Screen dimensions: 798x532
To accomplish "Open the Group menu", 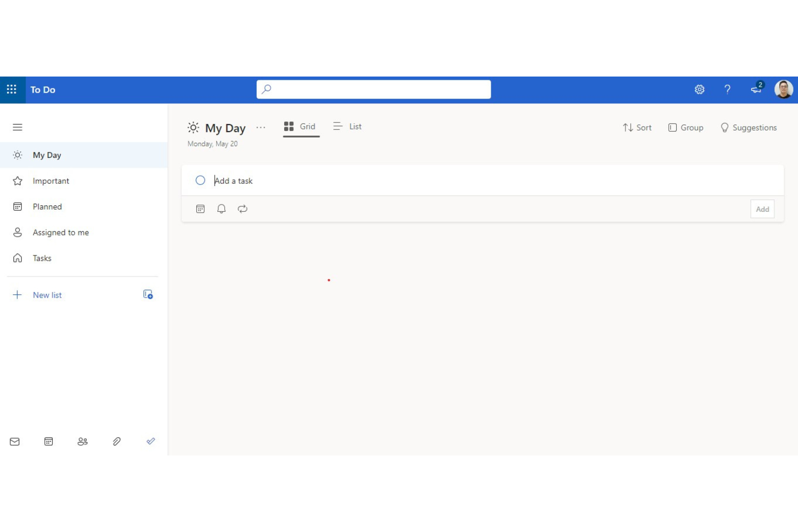I will coord(686,127).
